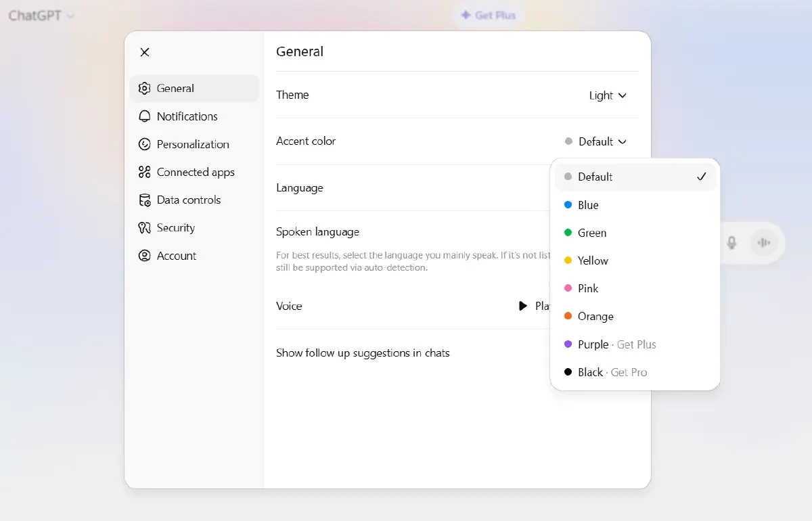Viewport: 812px width, 521px height.
Task: Choose Blue accent color option
Action: pyautogui.click(x=635, y=205)
